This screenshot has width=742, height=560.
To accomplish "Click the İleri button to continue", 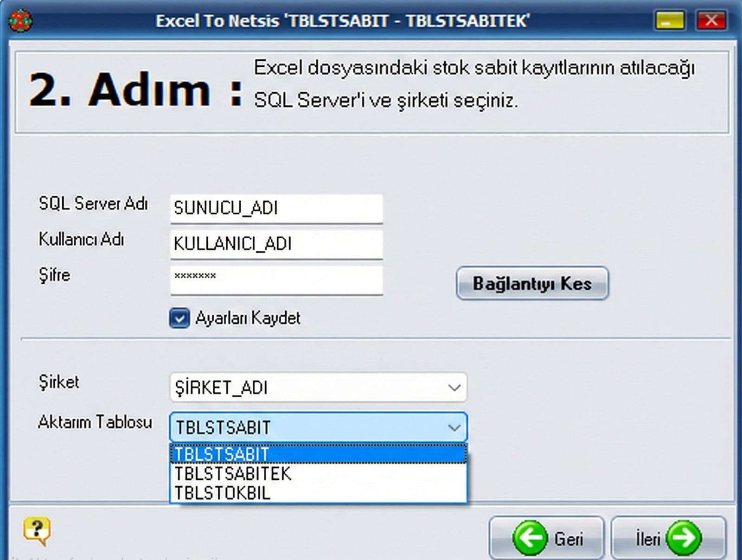I will tap(668, 537).
